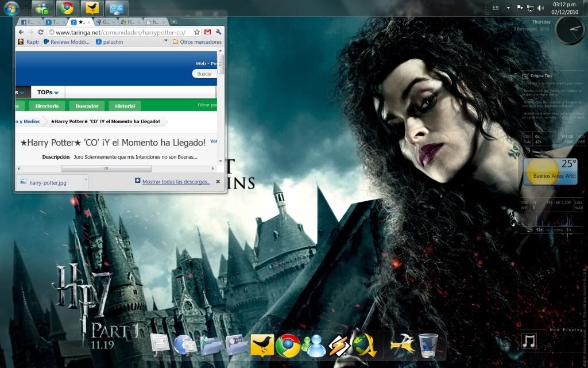Open the Raptr bookmark

coord(29,41)
